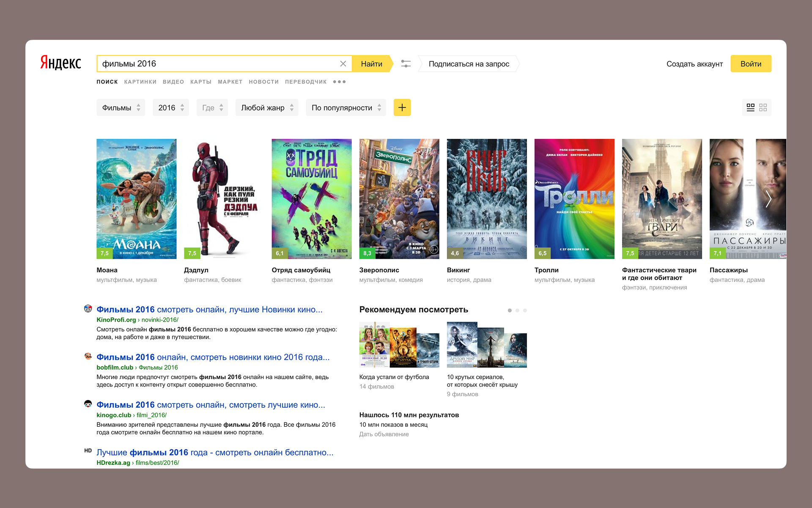Open the 2016 year dropdown
The width and height of the screenshot is (812, 508).
pos(171,108)
